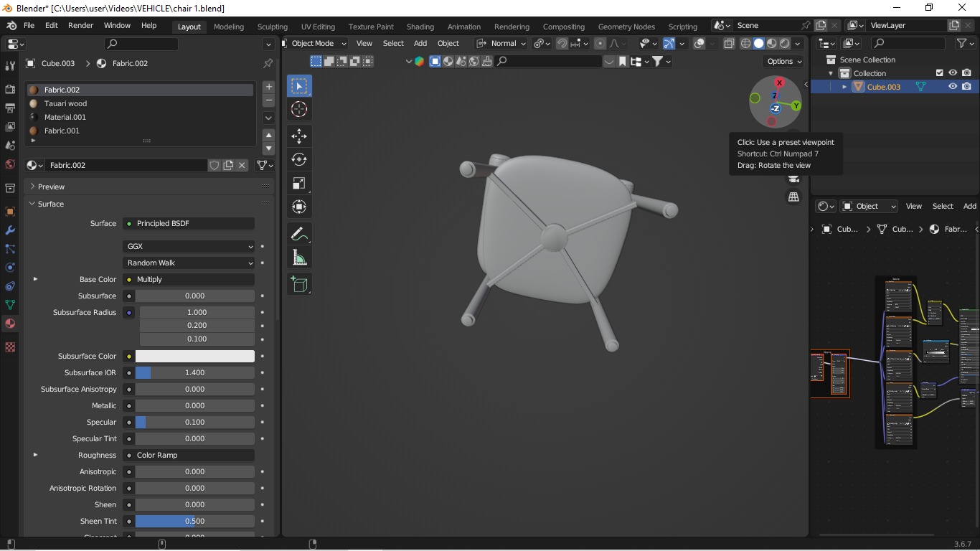Image resolution: width=980 pixels, height=551 pixels.
Task: Move material slot up in the list
Action: (x=269, y=136)
